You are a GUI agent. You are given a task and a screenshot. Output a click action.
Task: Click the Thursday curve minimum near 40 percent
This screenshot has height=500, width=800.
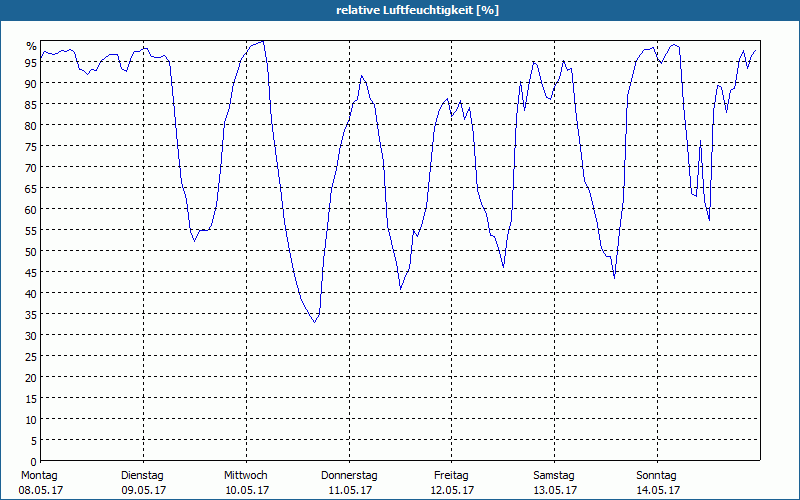point(401,289)
